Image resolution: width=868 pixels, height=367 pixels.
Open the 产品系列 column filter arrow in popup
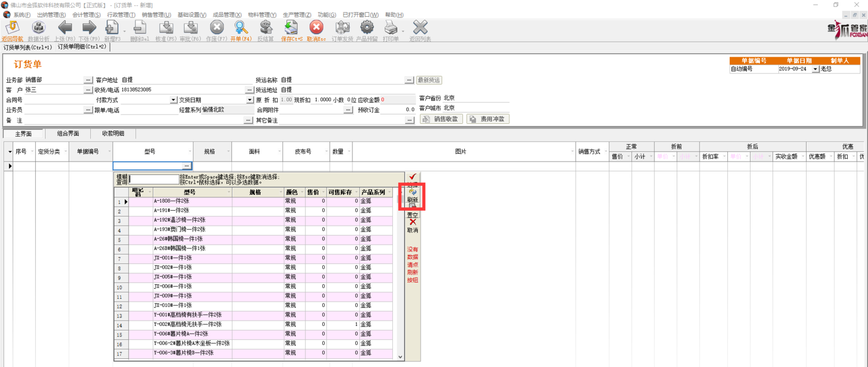click(x=389, y=192)
